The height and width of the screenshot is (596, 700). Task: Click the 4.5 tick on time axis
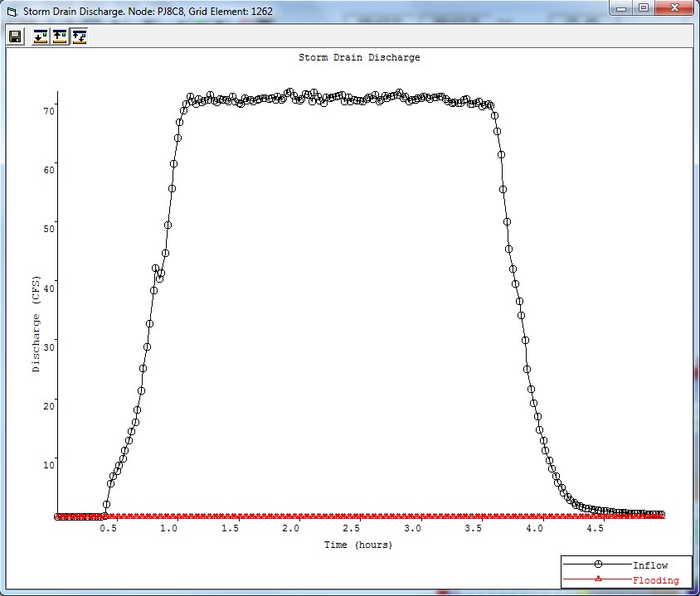click(x=595, y=528)
